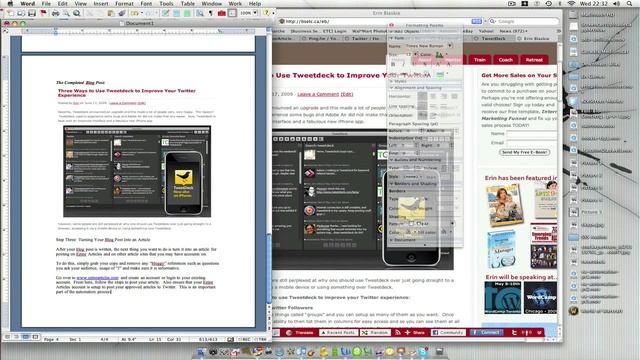Open the File menu in Word
The height and width of the screenshot is (360, 640).
click(x=46, y=3)
